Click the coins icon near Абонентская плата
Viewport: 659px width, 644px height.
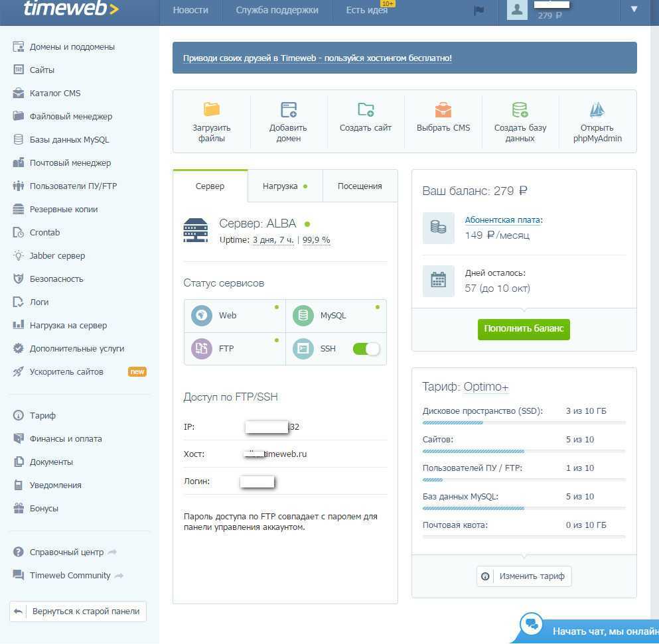pyautogui.click(x=439, y=227)
